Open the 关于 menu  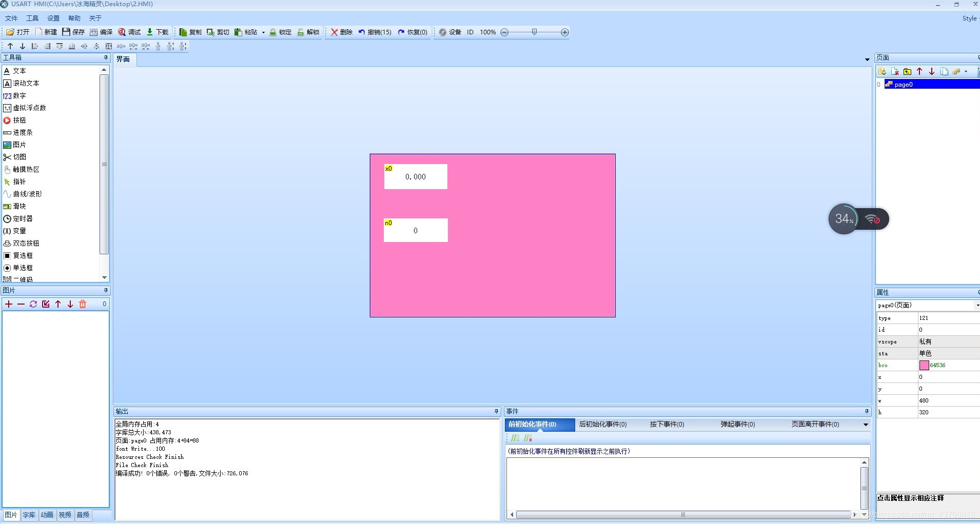[95, 18]
